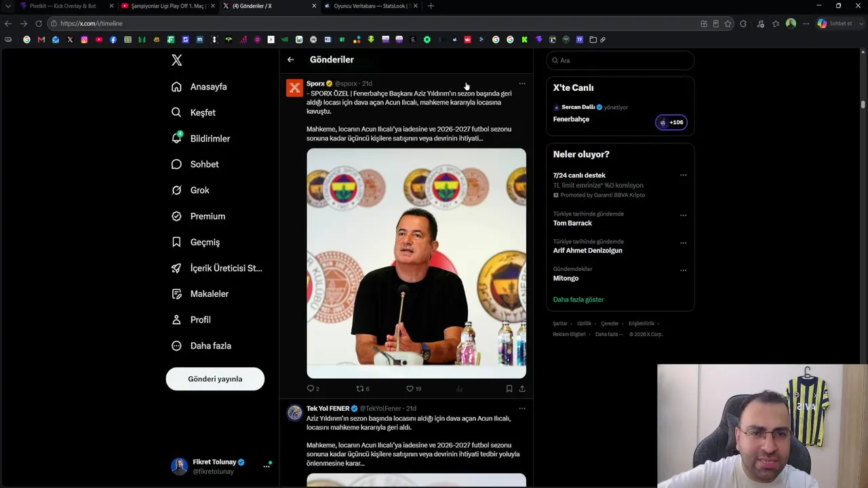
Task: Open more options on the Sporx post
Action: click(522, 83)
